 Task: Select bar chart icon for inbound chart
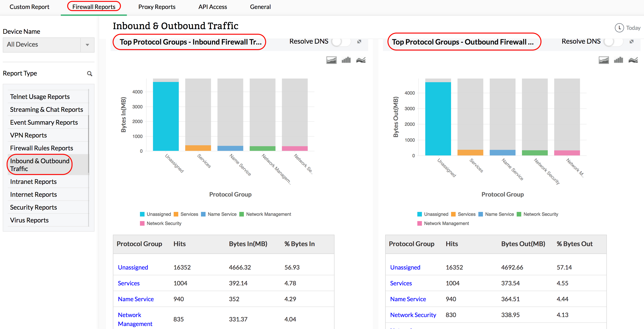(346, 60)
